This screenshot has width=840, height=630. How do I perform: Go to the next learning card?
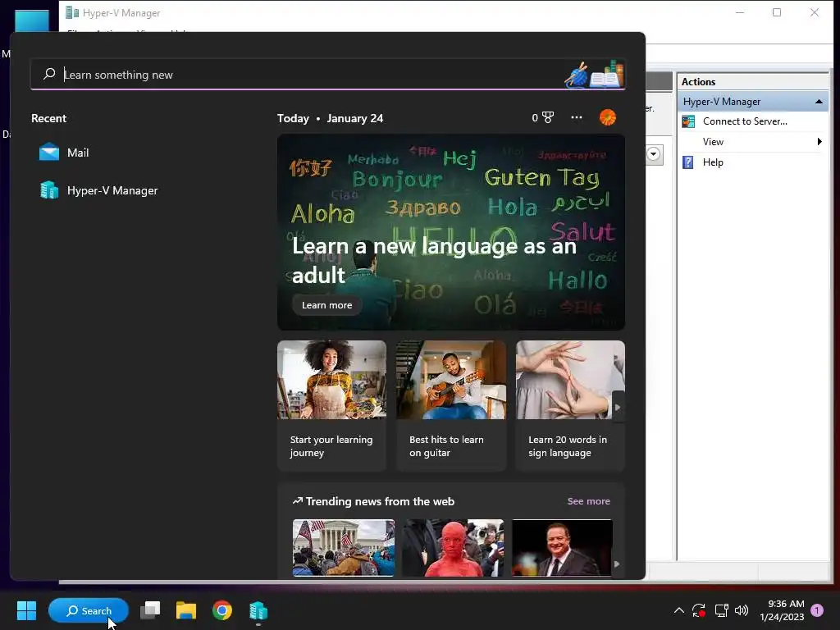pos(618,407)
